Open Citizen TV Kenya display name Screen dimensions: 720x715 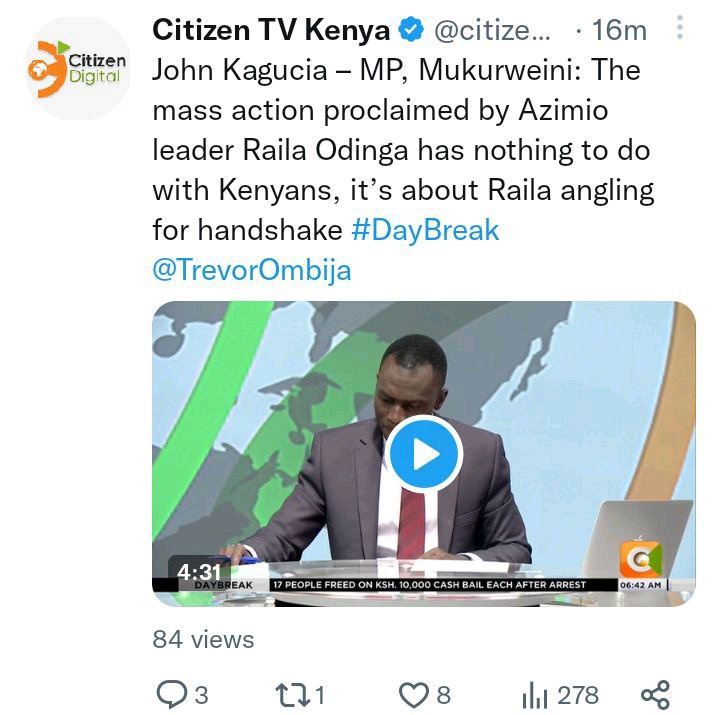click(271, 30)
